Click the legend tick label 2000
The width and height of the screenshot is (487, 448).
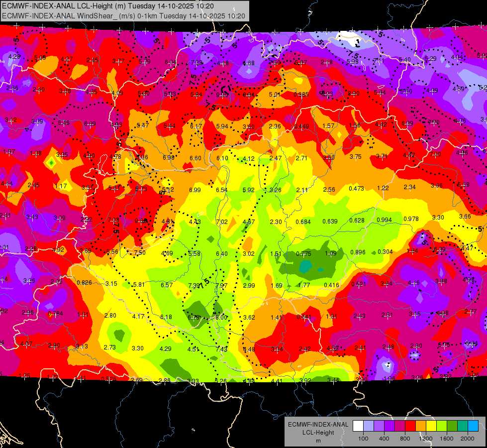click(x=467, y=439)
